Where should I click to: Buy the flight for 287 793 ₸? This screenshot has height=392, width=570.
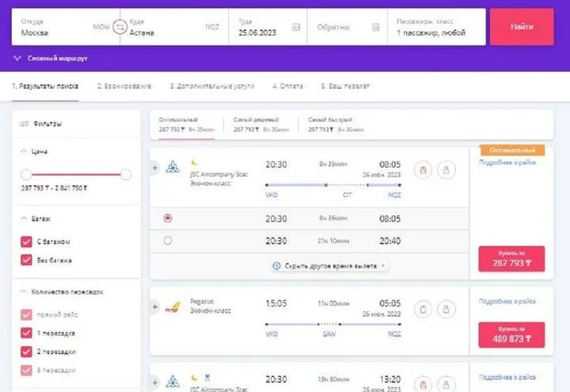[x=511, y=259]
